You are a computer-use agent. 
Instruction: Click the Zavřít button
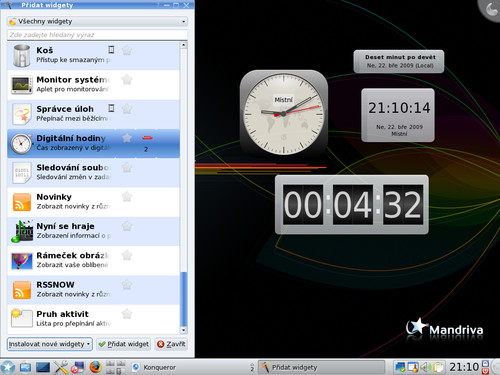click(171, 344)
